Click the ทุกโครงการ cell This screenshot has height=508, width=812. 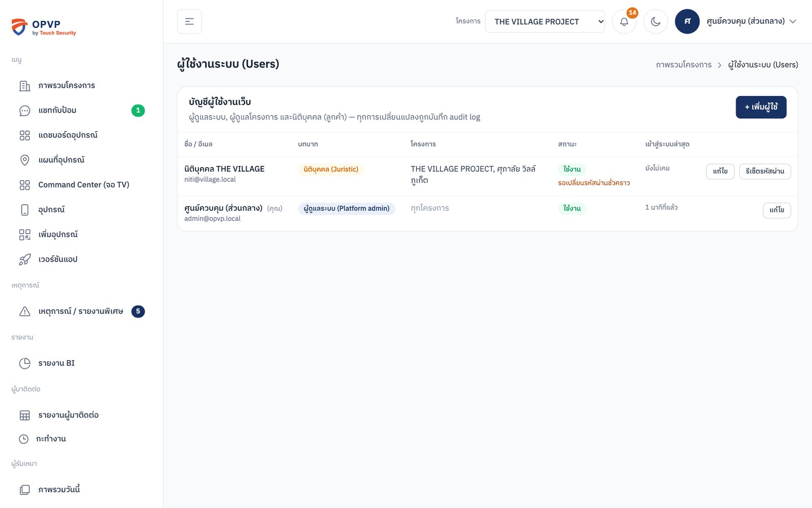point(430,208)
